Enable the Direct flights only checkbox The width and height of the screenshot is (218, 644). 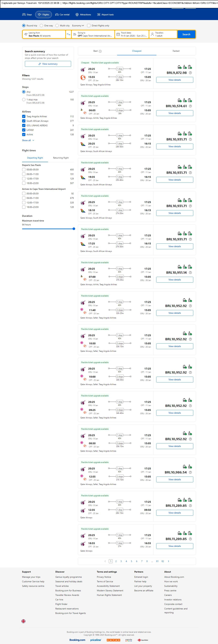point(89,26)
